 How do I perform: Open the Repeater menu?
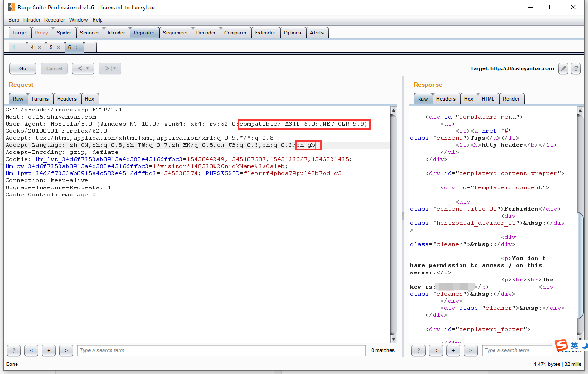pyautogui.click(x=55, y=20)
